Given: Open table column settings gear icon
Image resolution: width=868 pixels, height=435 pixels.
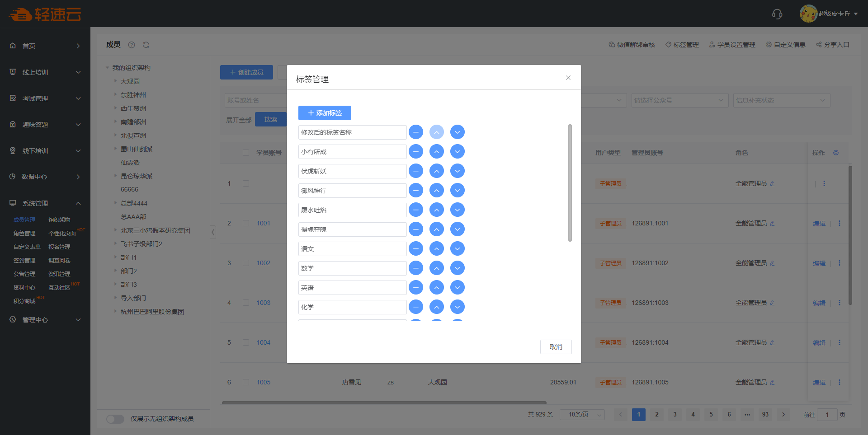Looking at the screenshot, I should (x=836, y=153).
